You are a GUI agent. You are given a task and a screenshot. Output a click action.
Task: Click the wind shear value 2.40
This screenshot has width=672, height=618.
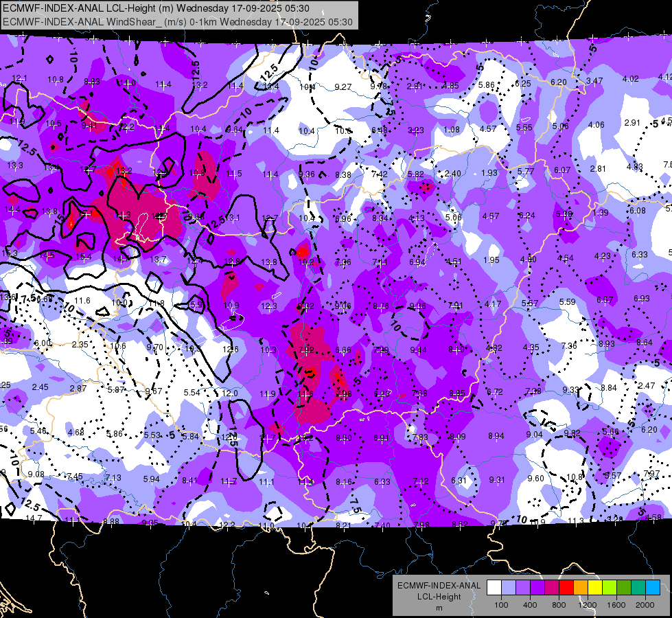tap(452, 174)
